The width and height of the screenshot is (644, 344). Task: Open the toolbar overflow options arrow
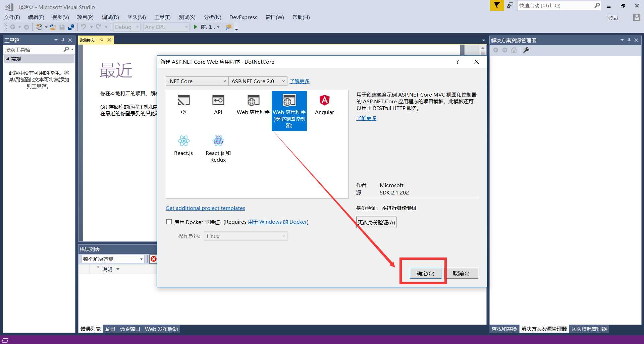pos(236,29)
